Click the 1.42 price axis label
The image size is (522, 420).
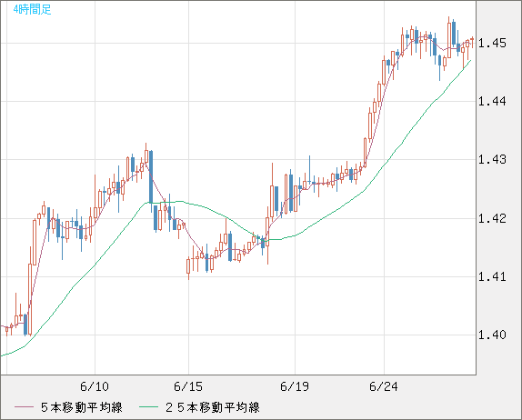tap(492, 218)
